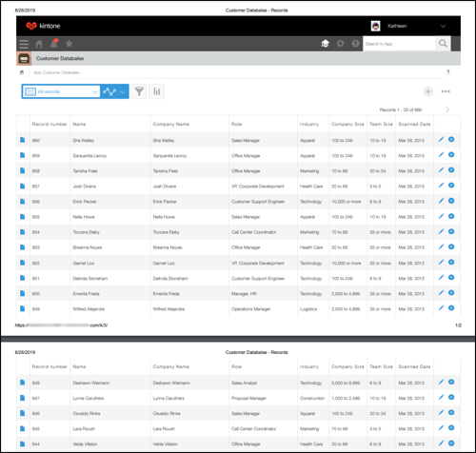This screenshot has height=453, width=476.
Task: Delete record 857 Josh Divens
Action: (451, 186)
